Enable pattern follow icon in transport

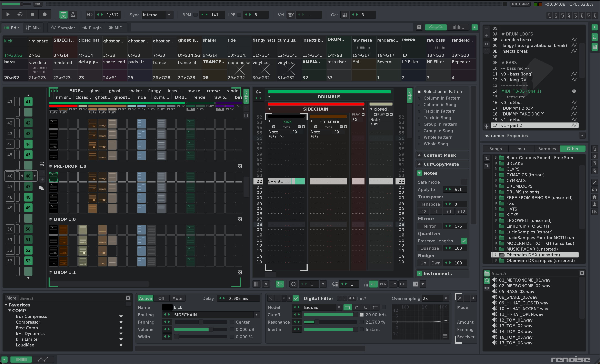tap(63, 15)
